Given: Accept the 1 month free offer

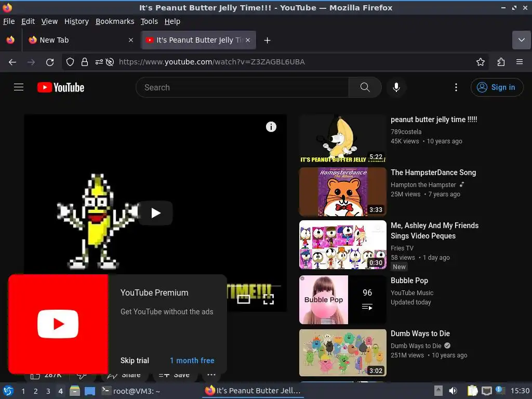Looking at the screenshot, I should click(x=192, y=361).
